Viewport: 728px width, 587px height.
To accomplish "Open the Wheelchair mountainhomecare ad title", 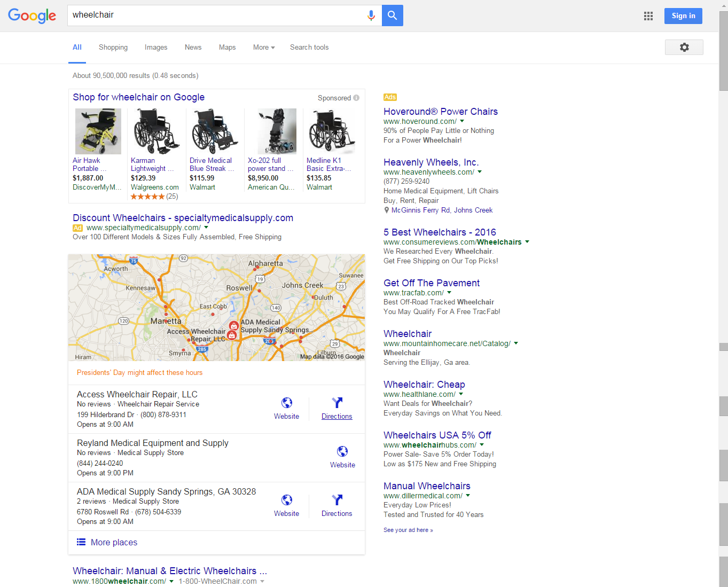I will [408, 334].
